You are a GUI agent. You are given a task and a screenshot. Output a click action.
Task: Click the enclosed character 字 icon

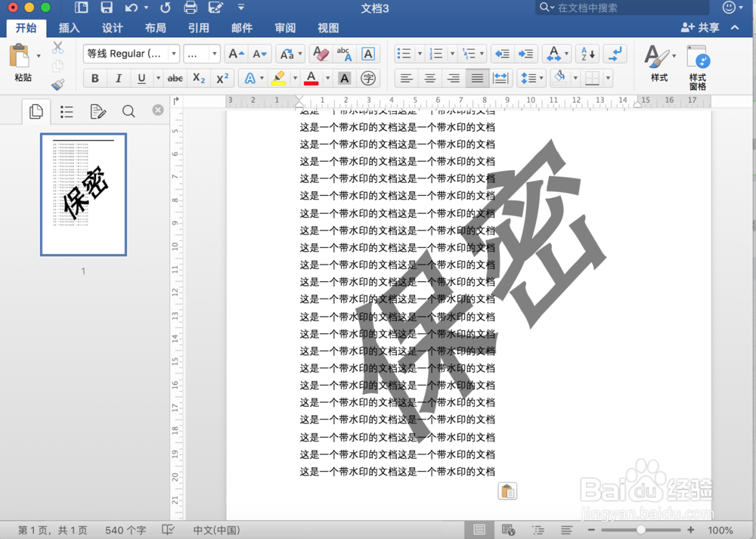point(368,78)
